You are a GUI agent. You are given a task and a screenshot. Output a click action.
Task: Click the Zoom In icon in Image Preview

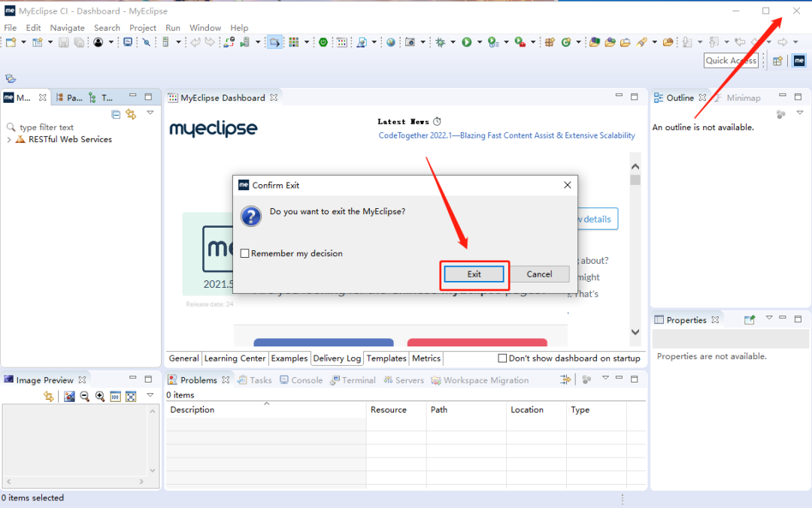click(x=100, y=397)
